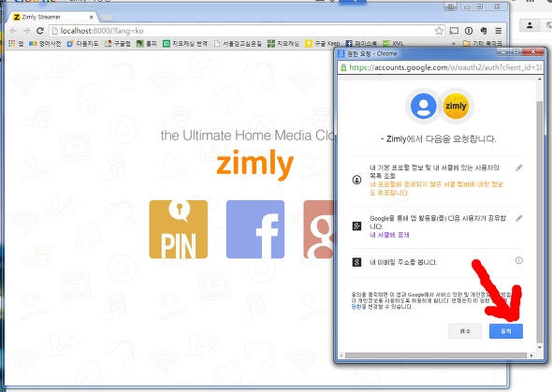552x392 pixels.
Task: Go back using the browser back arrow
Action: click(13, 31)
